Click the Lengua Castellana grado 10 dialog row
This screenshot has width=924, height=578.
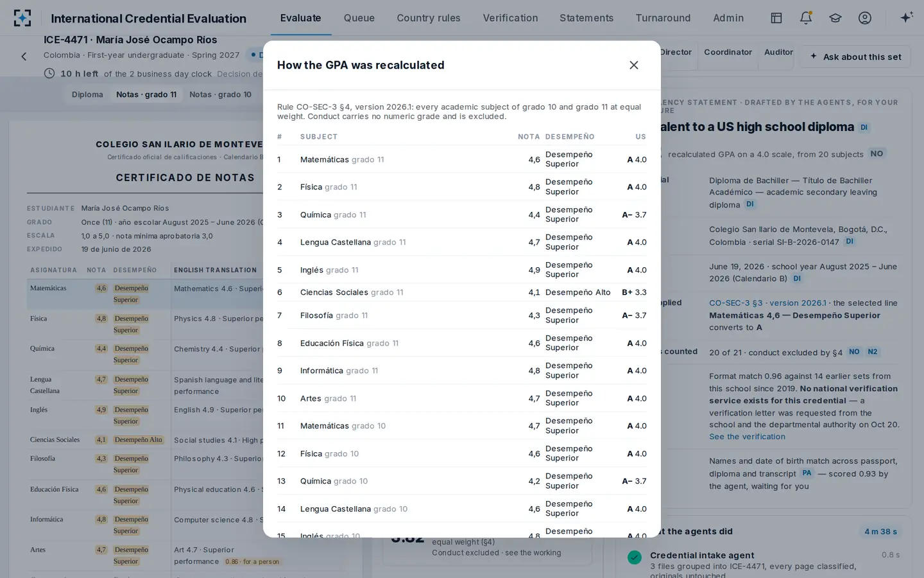point(462,509)
